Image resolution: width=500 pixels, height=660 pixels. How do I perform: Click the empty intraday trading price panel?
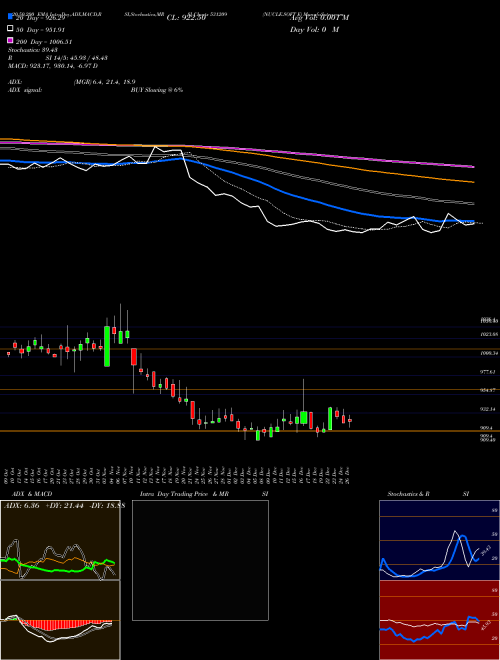[200, 560]
